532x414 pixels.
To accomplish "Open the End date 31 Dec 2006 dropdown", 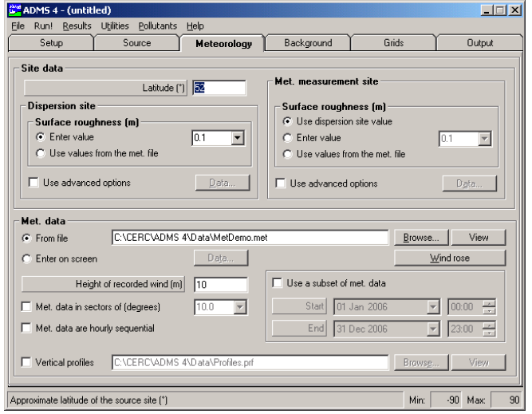I will (433, 329).
